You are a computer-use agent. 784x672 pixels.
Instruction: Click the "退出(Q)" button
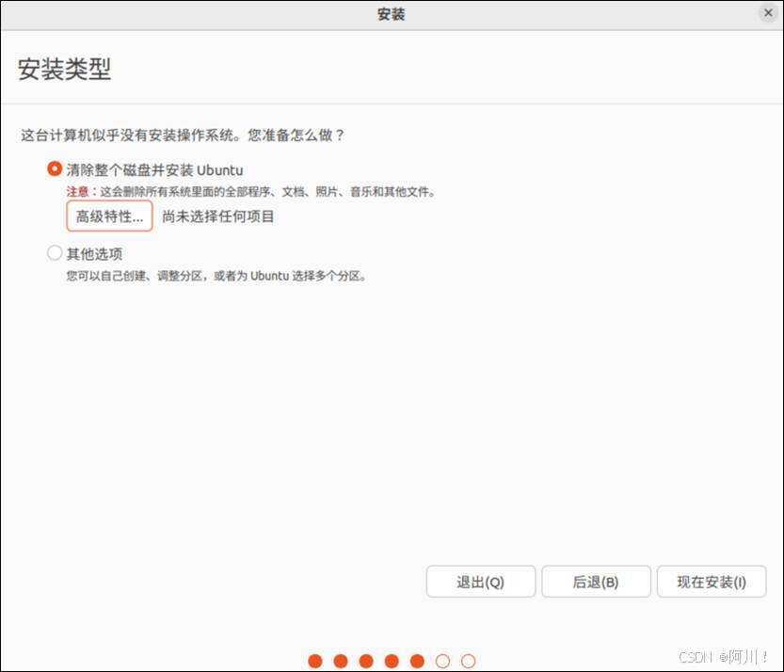pos(481,582)
